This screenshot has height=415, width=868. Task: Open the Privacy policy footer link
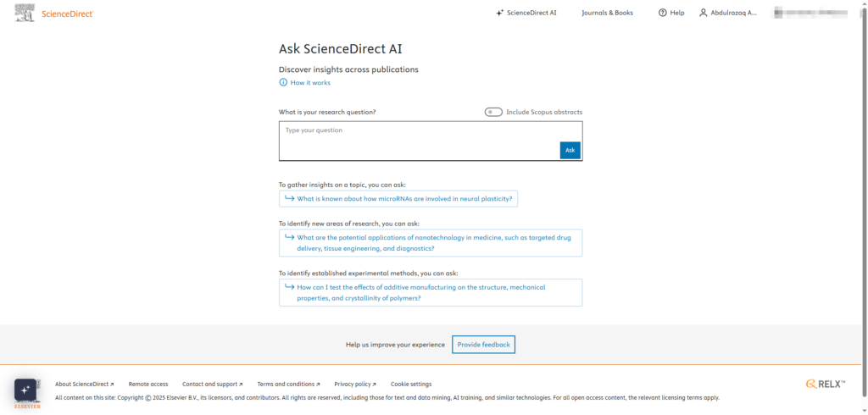click(355, 384)
